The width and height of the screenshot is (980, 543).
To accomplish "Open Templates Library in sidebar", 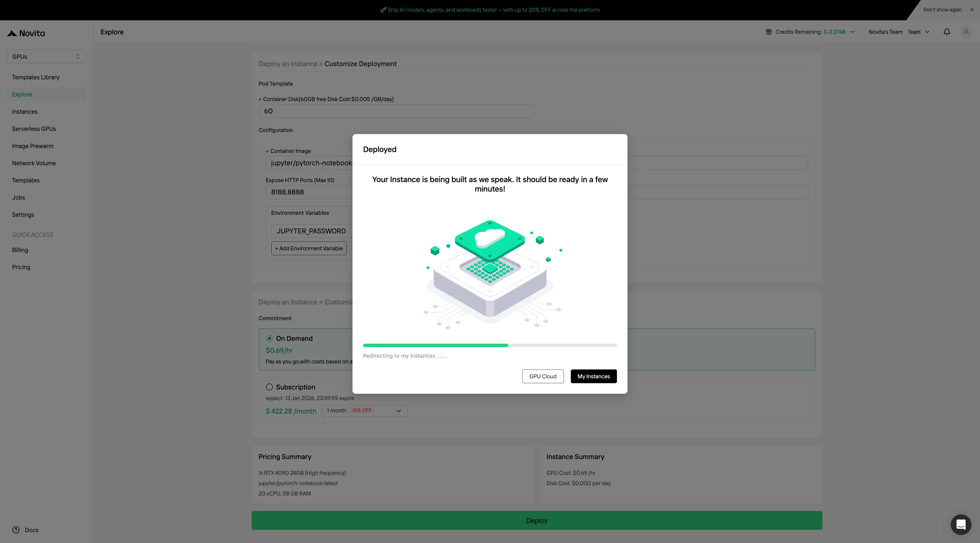I will tap(36, 77).
